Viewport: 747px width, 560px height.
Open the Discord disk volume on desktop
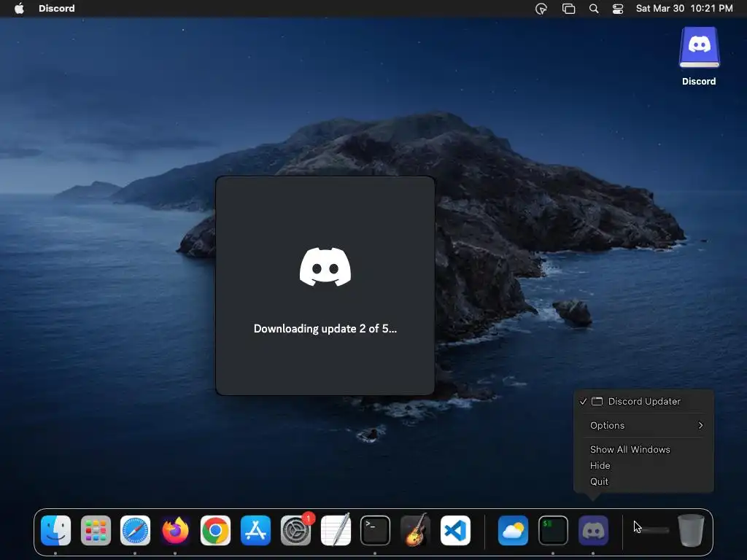tap(699, 47)
